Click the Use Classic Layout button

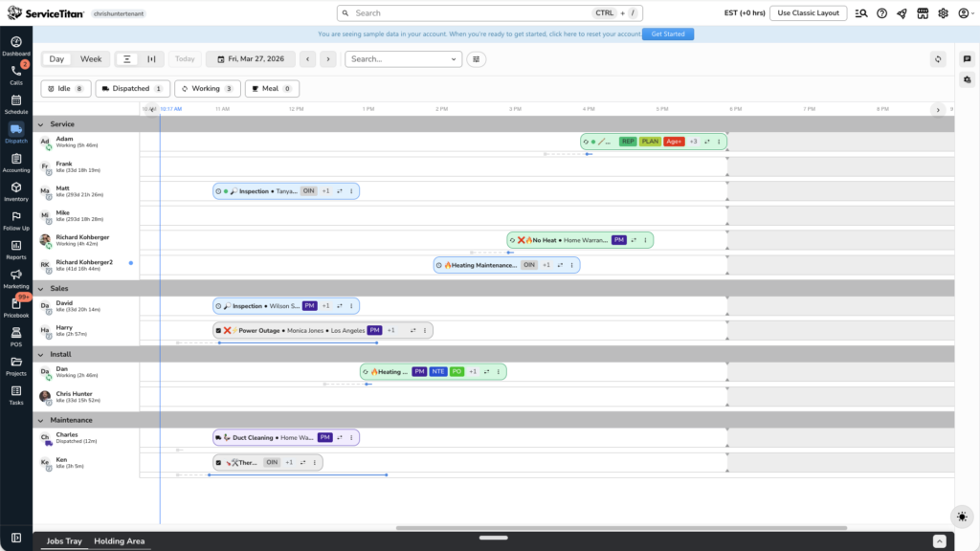tap(808, 13)
